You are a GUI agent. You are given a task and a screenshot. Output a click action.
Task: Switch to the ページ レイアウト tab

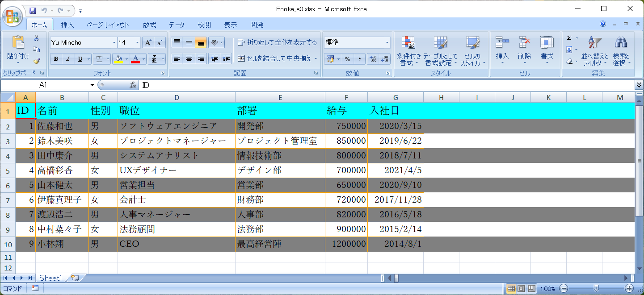coord(108,25)
